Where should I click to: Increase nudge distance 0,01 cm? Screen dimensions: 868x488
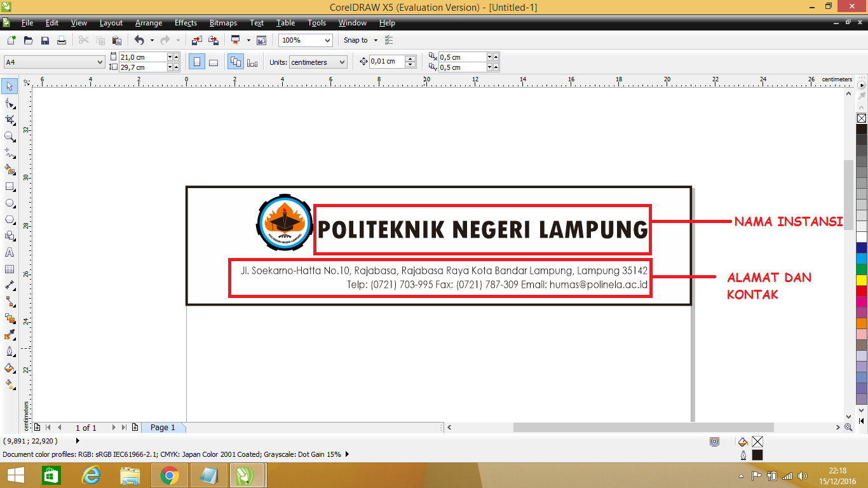[x=410, y=59]
